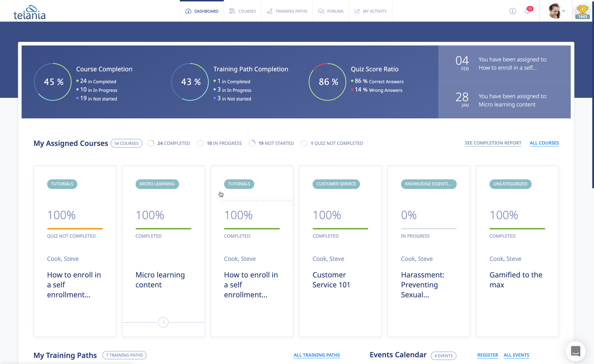Open the user profile dropdown arrow

[564, 11]
